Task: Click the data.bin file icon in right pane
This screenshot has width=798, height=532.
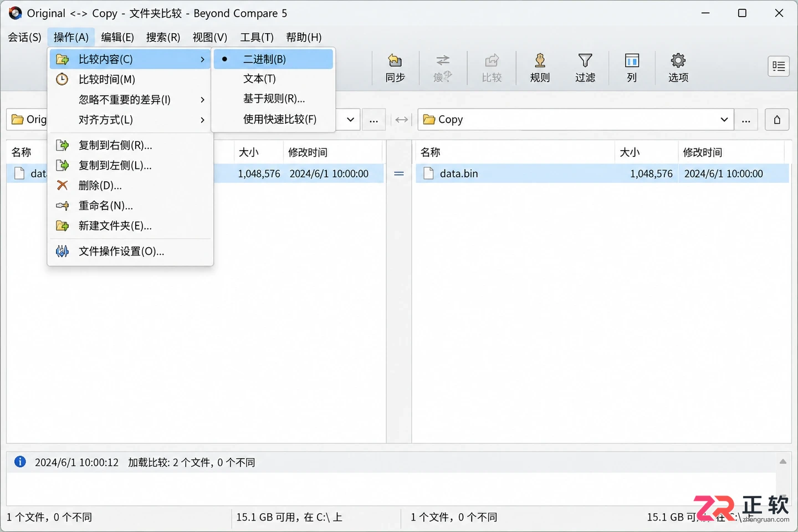Action: [428, 173]
